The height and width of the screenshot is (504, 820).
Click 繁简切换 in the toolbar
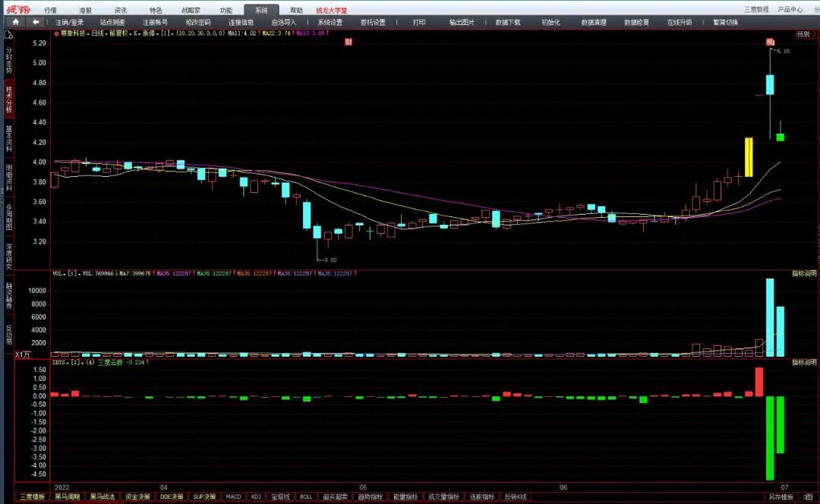pyautogui.click(x=725, y=23)
